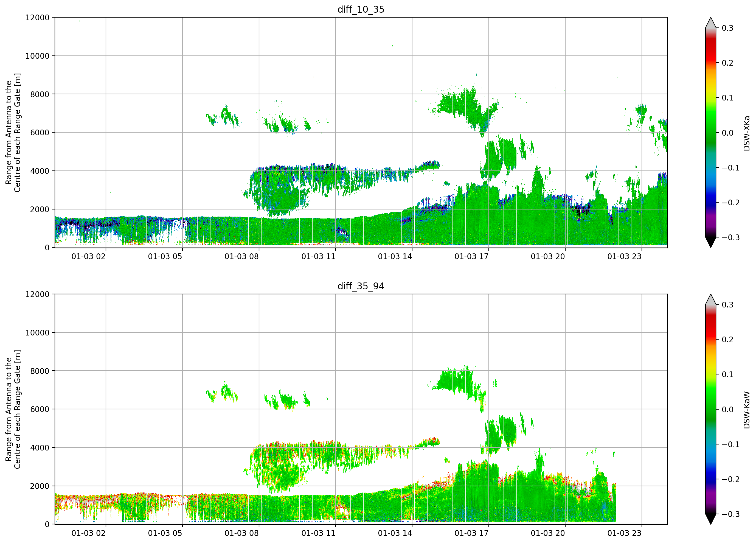This screenshot has height=543, width=756.
Task: Click the bottom colorbar black bottom arrow
Action: tap(711, 519)
